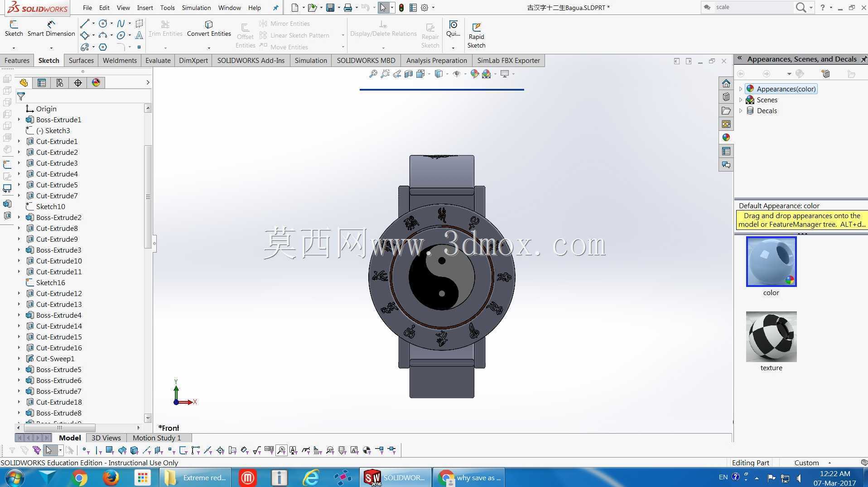Pin the Appearances, Scenes, and Decals pane
The image size is (868, 487).
tap(863, 59)
